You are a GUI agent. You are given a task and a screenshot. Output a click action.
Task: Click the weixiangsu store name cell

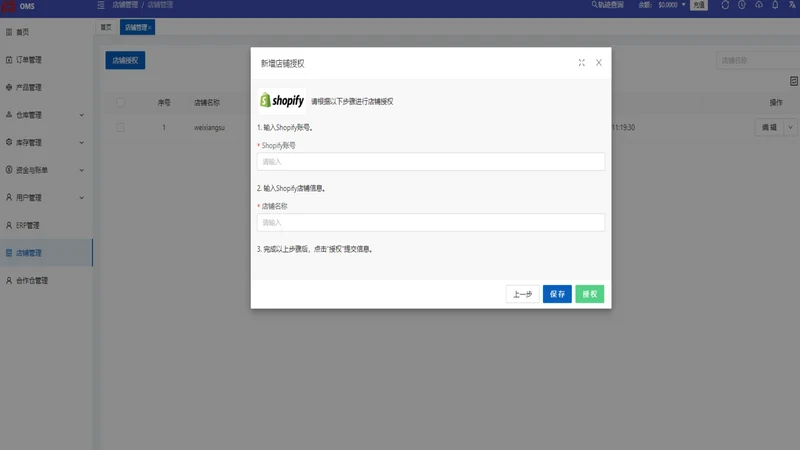[x=209, y=128]
